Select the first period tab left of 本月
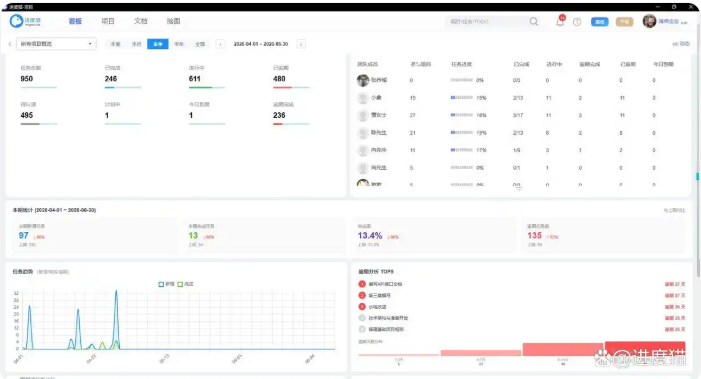The height and width of the screenshot is (379, 701). (x=115, y=44)
